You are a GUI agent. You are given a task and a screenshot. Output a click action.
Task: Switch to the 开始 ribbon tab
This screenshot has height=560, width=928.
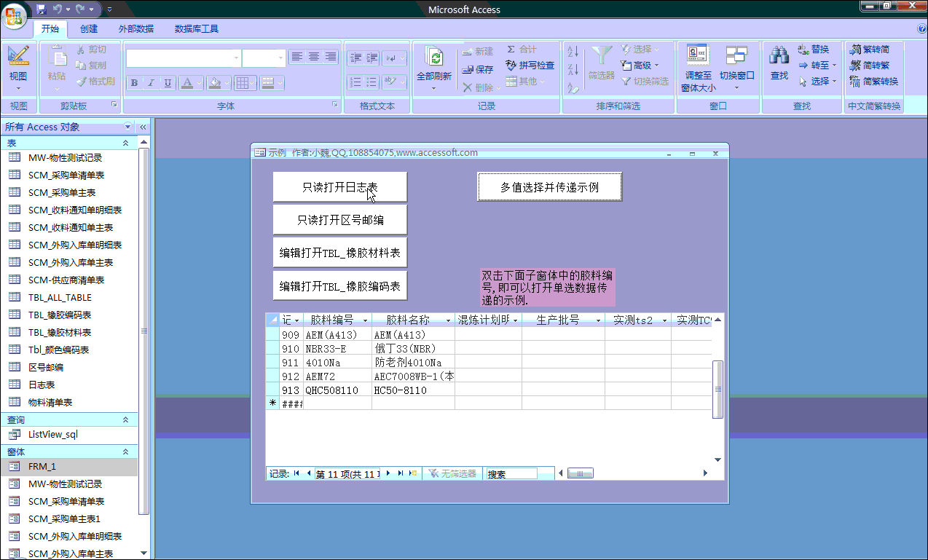[50, 29]
